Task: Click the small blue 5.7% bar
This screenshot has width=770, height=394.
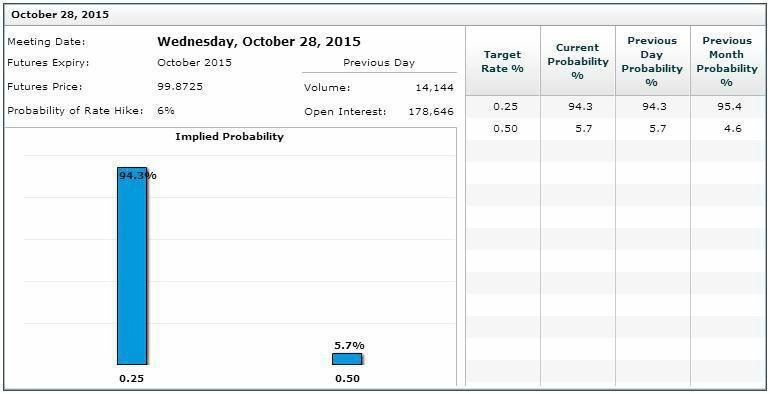Action: tap(347, 359)
